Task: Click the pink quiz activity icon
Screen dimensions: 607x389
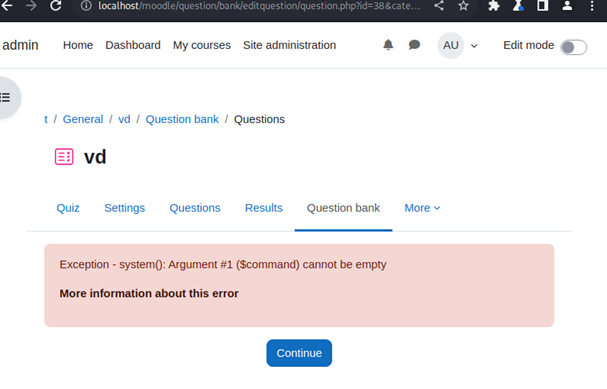Action: [64, 157]
